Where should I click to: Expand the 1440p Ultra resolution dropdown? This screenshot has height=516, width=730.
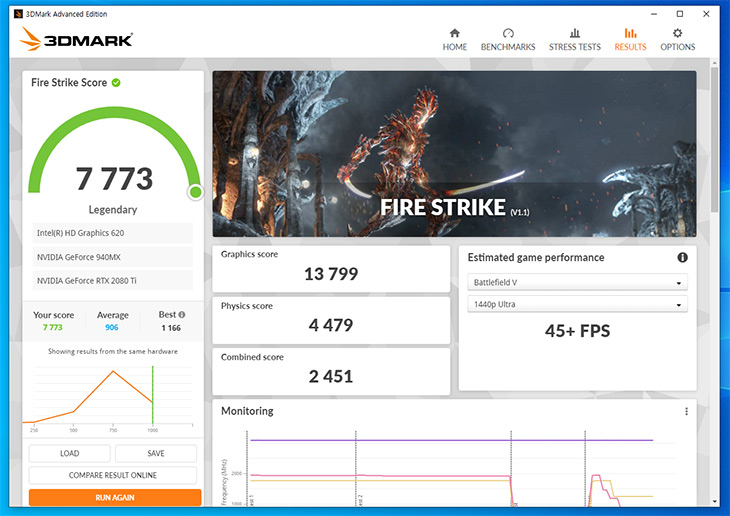577,304
